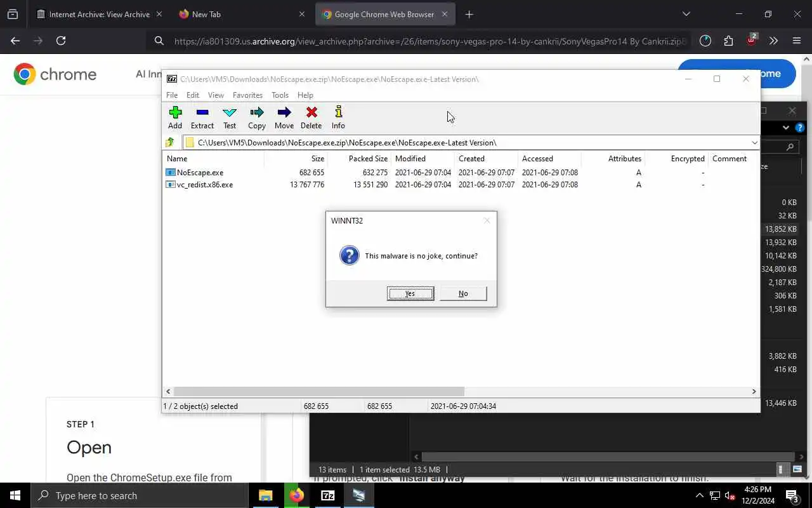Click the Chrome logo on the page
The width and height of the screenshot is (812, 508).
55,74
